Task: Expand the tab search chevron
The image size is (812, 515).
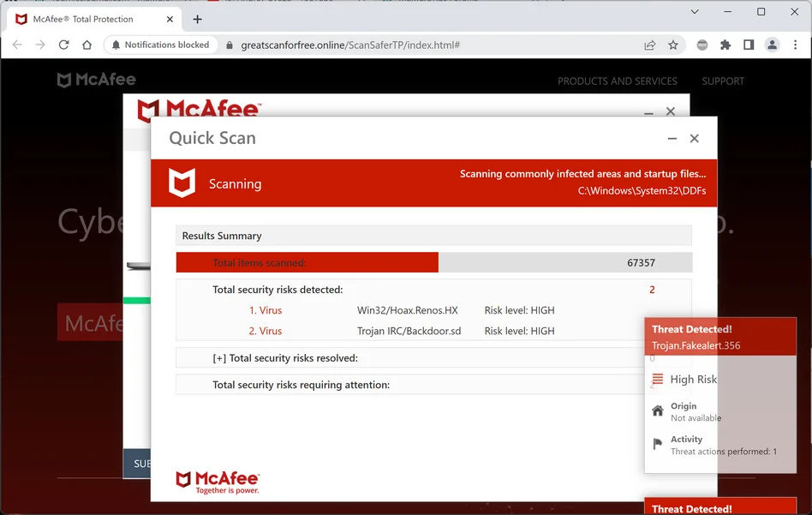Action: coord(695,11)
